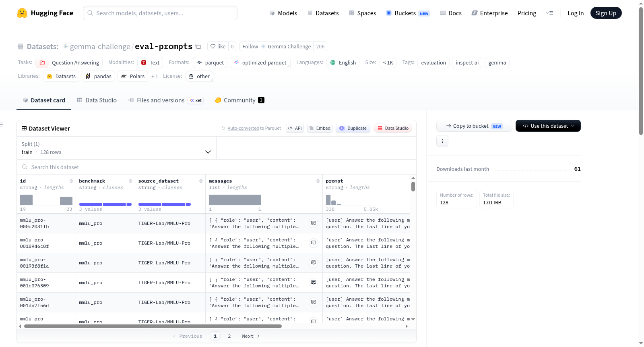Open the expand-message icon in mmlu_pro-000c2031fb row
The height and width of the screenshot is (347, 644).
(x=314, y=223)
